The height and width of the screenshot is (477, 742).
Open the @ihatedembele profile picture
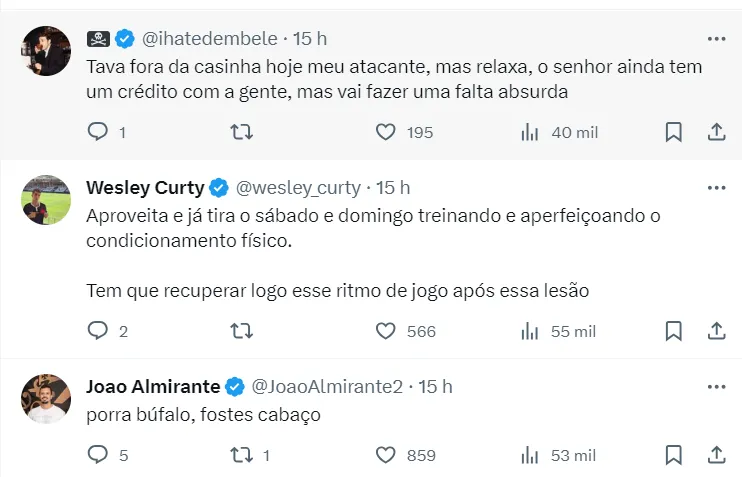(x=46, y=52)
